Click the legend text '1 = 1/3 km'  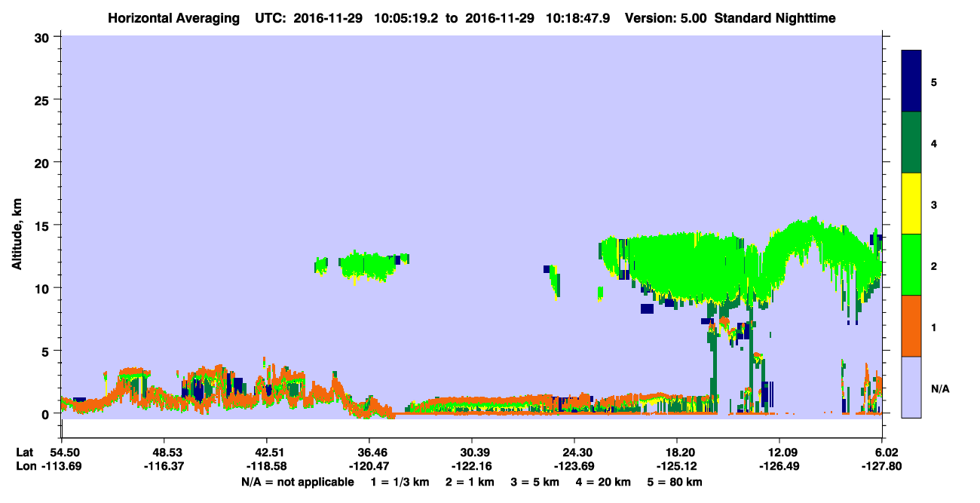[x=399, y=482]
